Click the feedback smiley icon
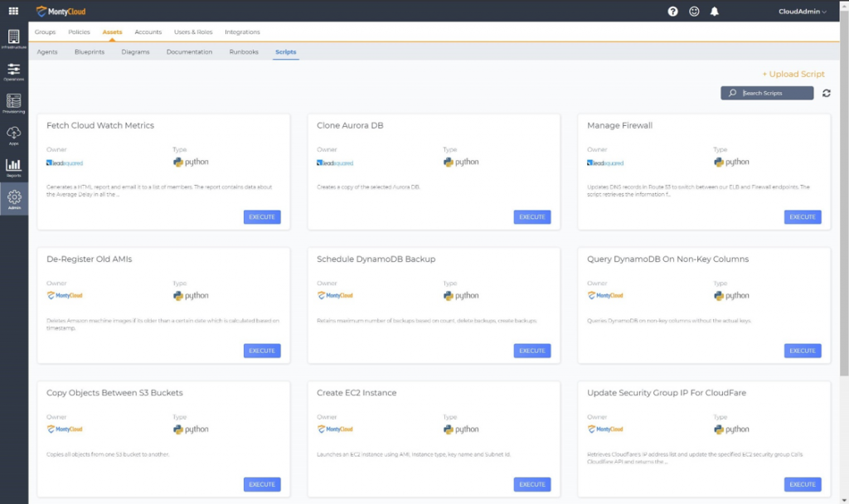The width and height of the screenshot is (849, 504). tap(694, 12)
